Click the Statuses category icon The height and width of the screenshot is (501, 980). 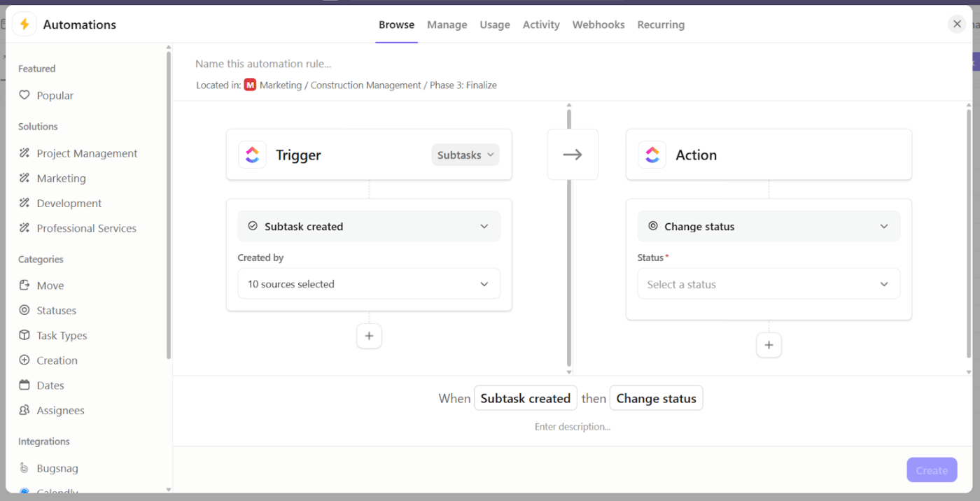24,310
